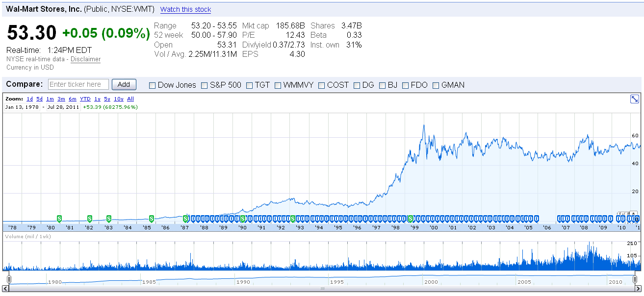Grab the right date-range handle
The image size is (644, 296).
[635, 279]
